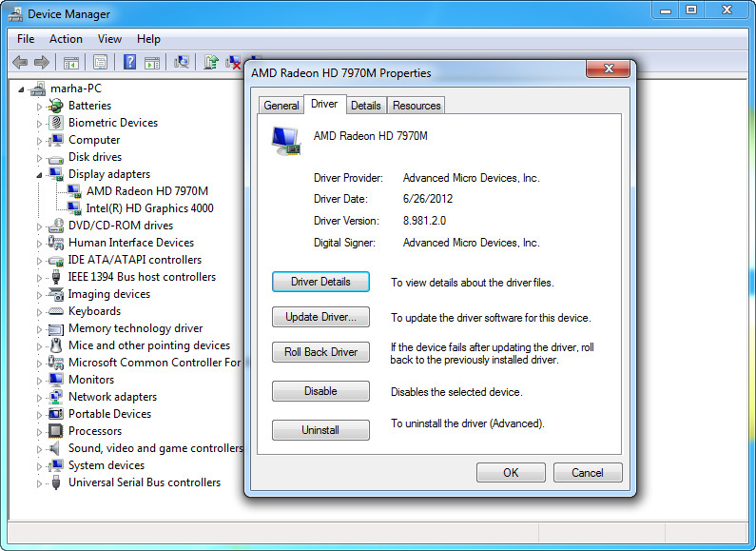Expand the Memory technology driver node
This screenshot has height=551, width=756.
coord(39,329)
